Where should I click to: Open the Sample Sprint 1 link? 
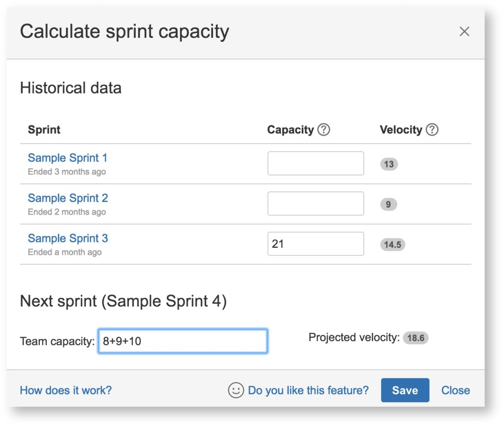[67, 158]
